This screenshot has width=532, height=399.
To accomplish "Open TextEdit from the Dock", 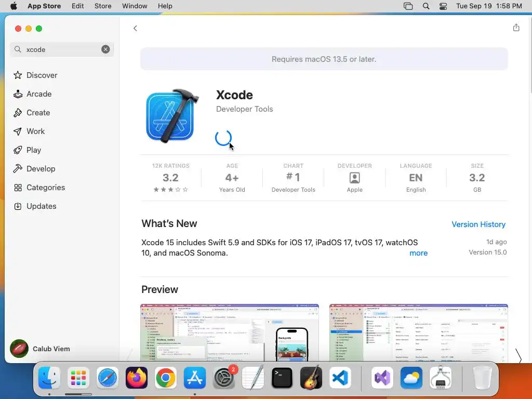I will coord(253,378).
